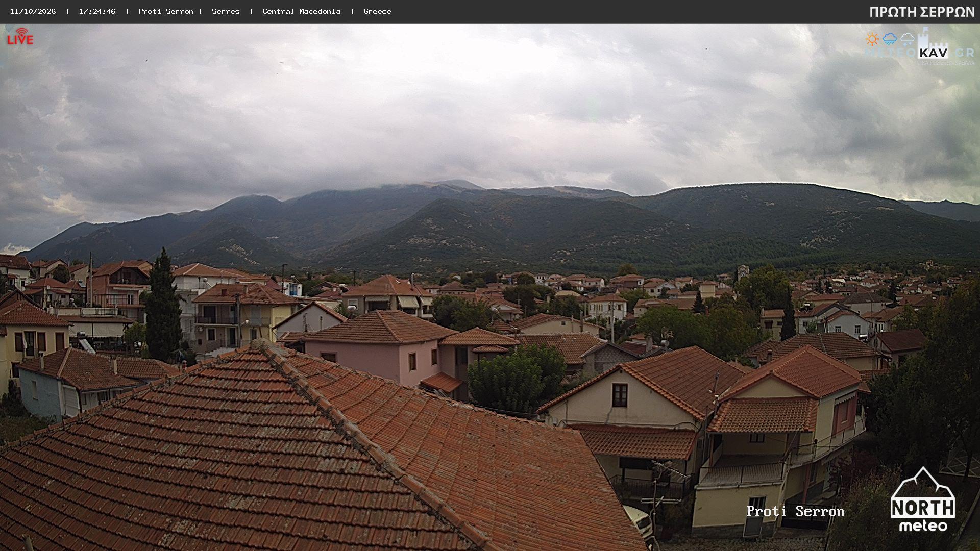
Task: Click the 'Greece' header text
Action: click(377, 11)
